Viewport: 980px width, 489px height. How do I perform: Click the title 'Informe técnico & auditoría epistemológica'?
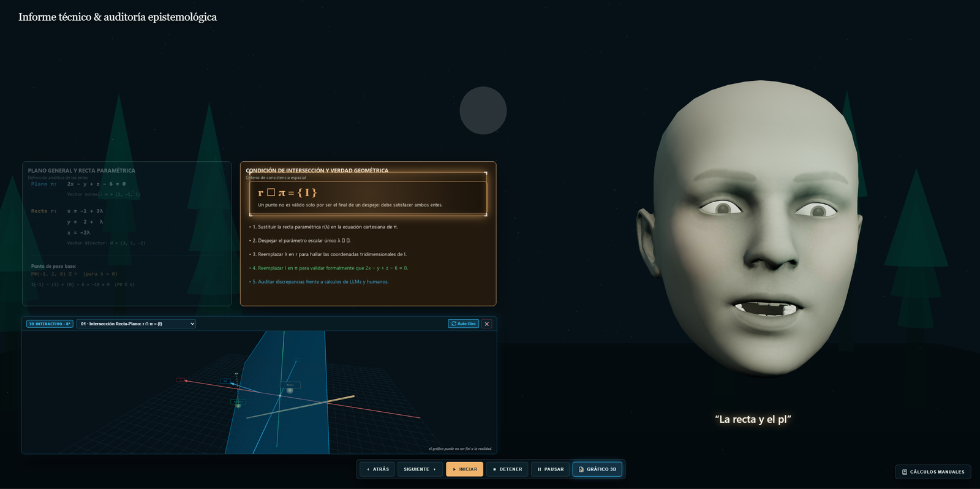[x=118, y=17]
